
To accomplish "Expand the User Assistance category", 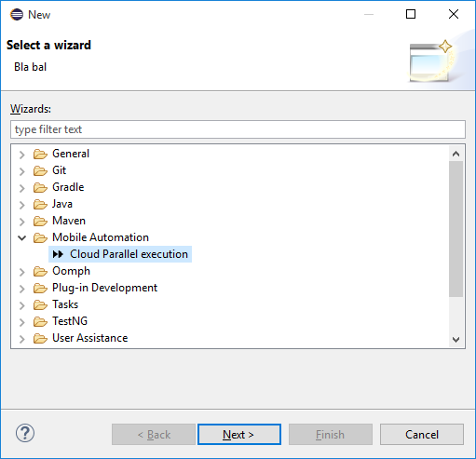I will coord(21,339).
